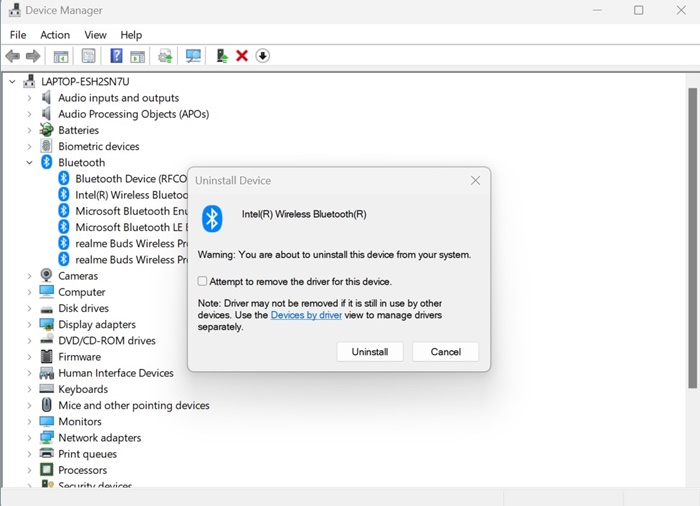The width and height of the screenshot is (700, 506).
Task: Open the Action menu
Action: [55, 35]
